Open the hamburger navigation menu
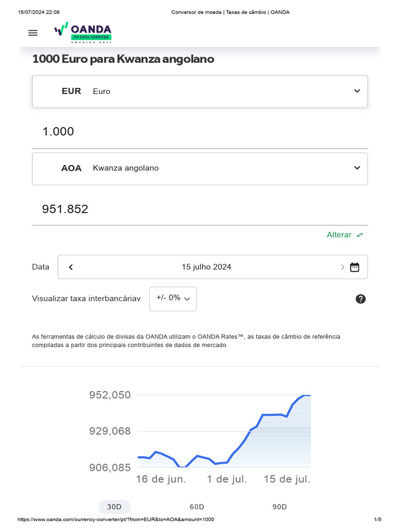 [x=33, y=33]
